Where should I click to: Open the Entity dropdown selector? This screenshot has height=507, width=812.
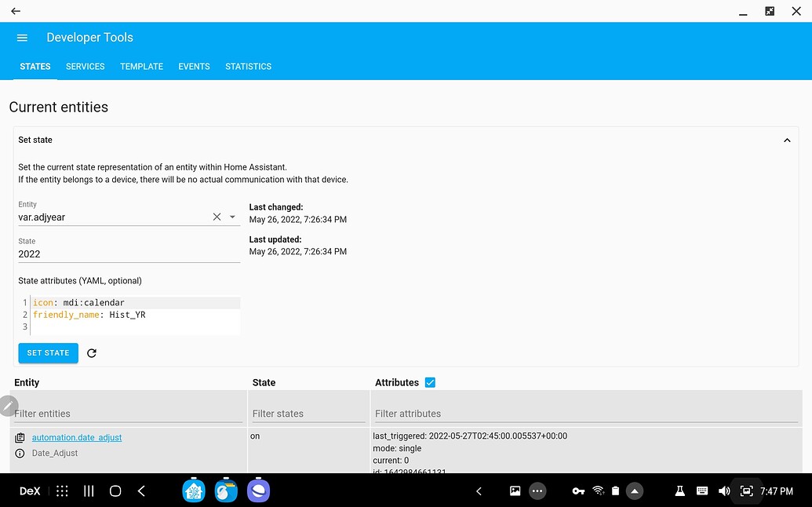coord(231,217)
